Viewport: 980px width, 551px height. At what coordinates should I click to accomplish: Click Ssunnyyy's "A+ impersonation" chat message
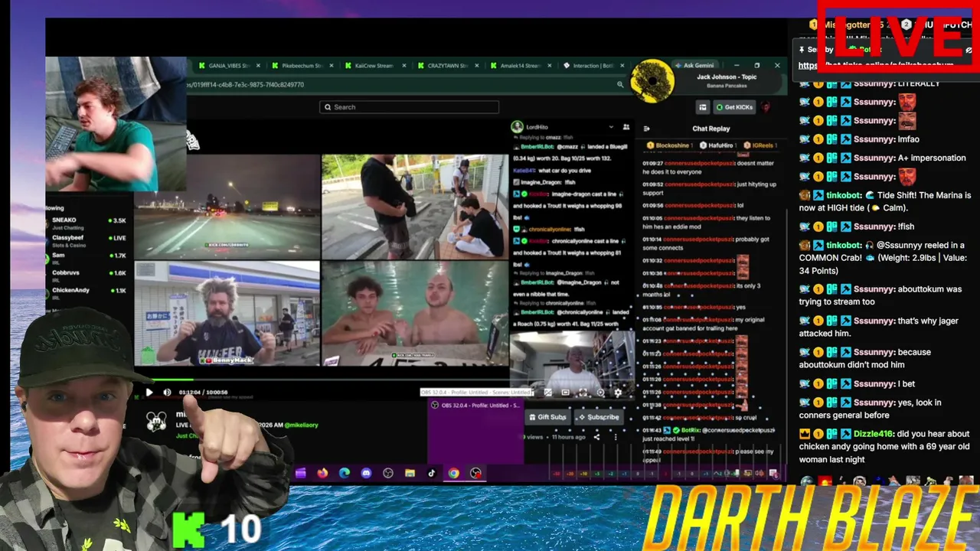click(882, 158)
